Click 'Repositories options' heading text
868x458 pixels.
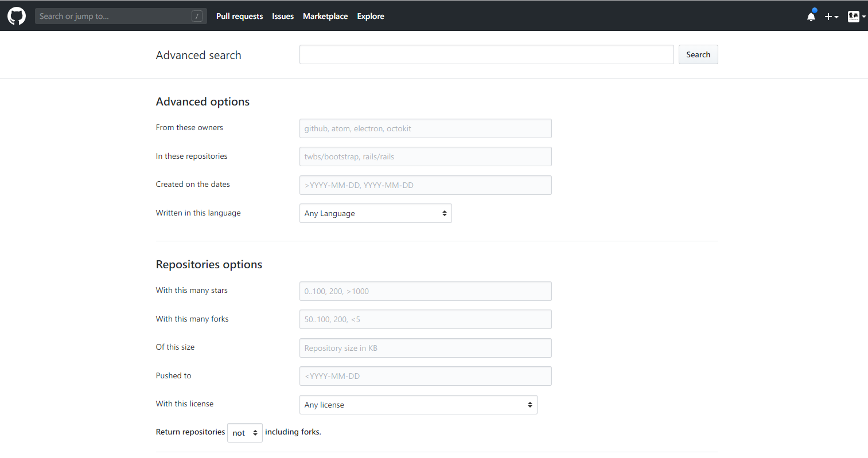coord(209,264)
